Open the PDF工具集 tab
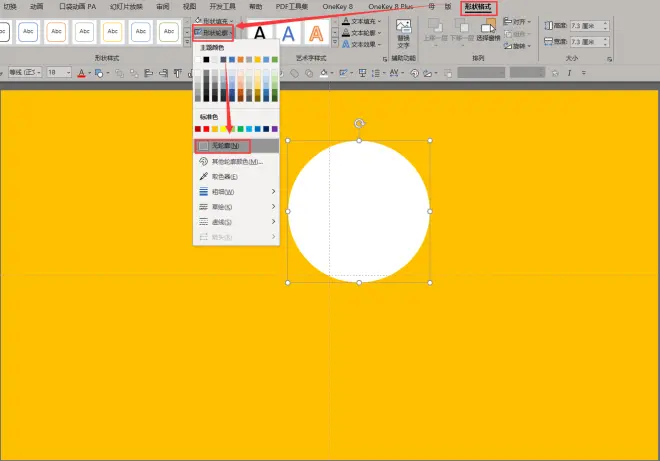The height and width of the screenshot is (461, 660). 292,6
